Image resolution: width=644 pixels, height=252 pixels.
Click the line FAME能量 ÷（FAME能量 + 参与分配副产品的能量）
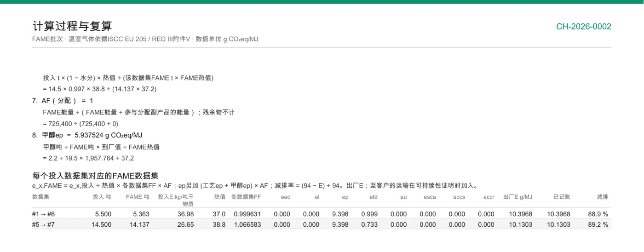click(139, 112)
